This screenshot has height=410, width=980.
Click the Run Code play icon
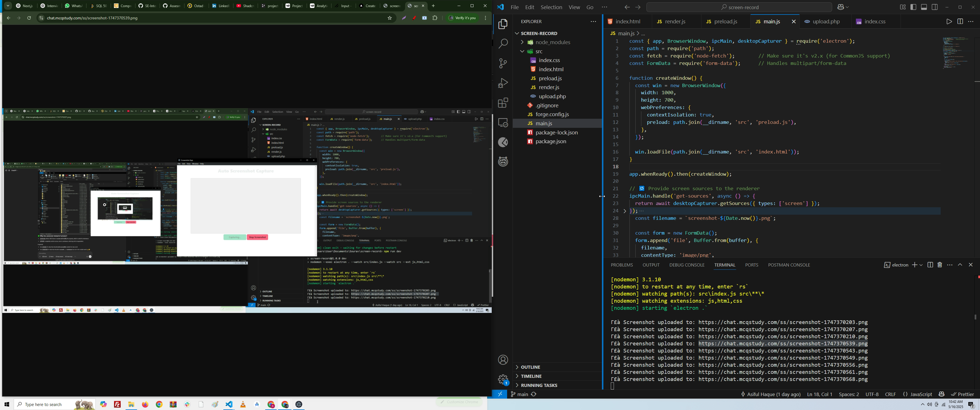(949, 22)
